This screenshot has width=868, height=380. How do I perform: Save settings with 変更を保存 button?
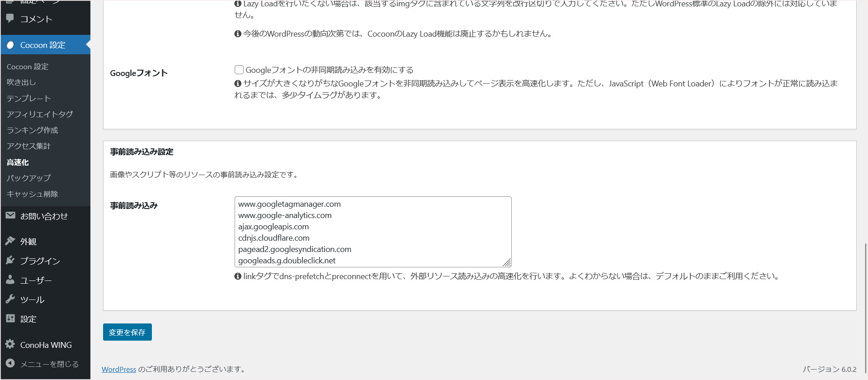[127, 332]
